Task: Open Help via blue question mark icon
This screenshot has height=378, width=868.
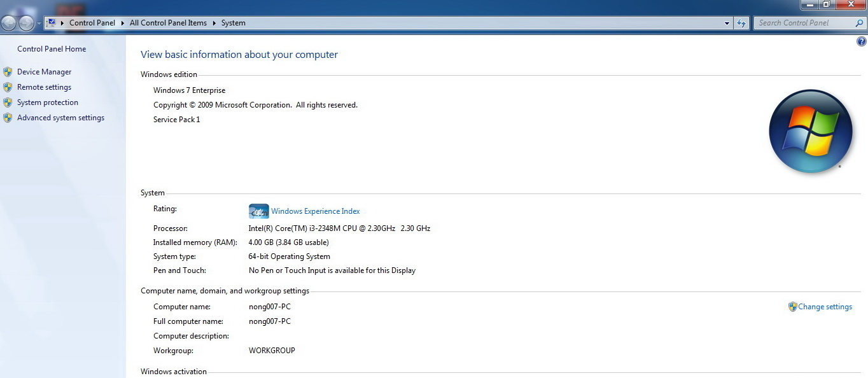Action: coord(862,42)
